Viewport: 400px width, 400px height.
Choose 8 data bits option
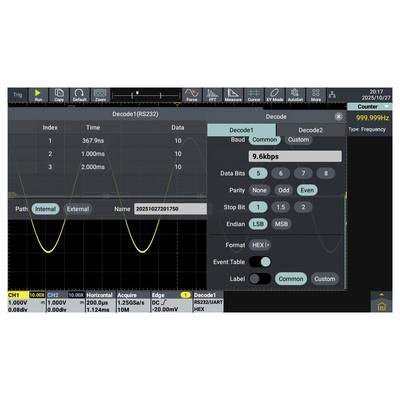coord(326,173)
